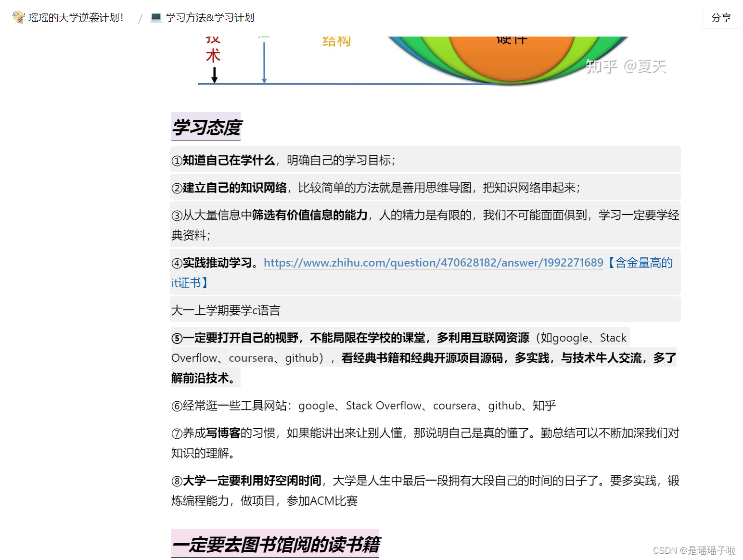This screenshot has height=560, width=743.
Task: Click the avatar emoji icon beside 瑶瑶的大学逆袭计划
Action: pyautogui.click(x=18, y=17)
